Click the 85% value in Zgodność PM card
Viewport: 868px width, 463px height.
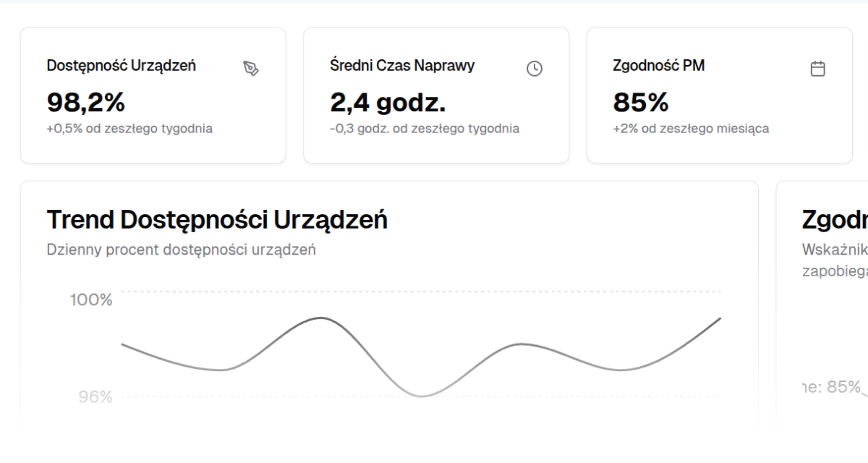click(x=640, y=103)
